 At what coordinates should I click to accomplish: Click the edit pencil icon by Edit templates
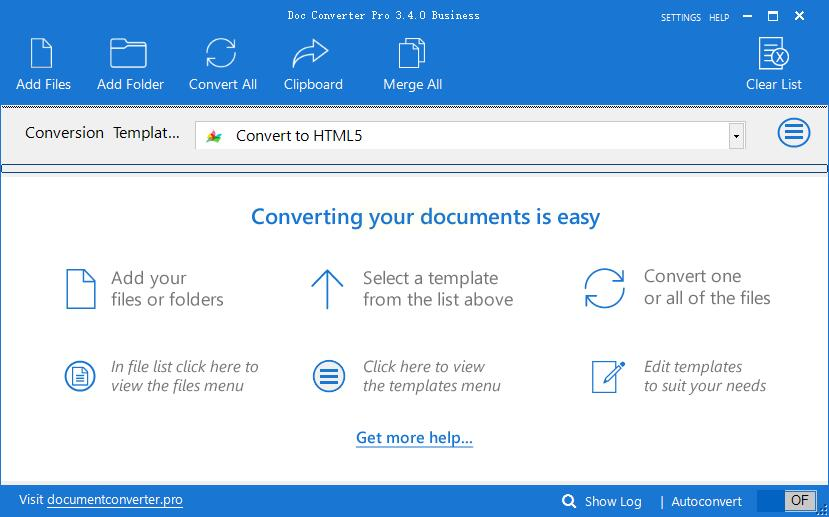608,376
